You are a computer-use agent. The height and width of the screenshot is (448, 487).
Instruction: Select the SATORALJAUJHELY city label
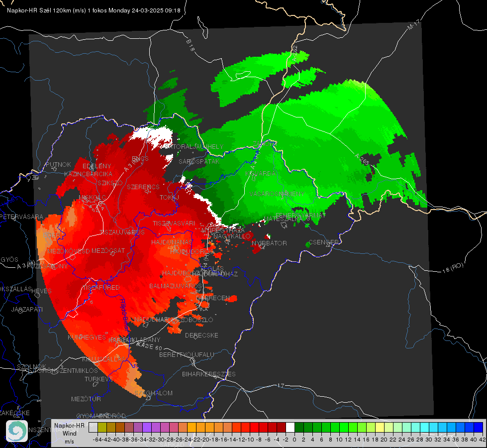194,146
